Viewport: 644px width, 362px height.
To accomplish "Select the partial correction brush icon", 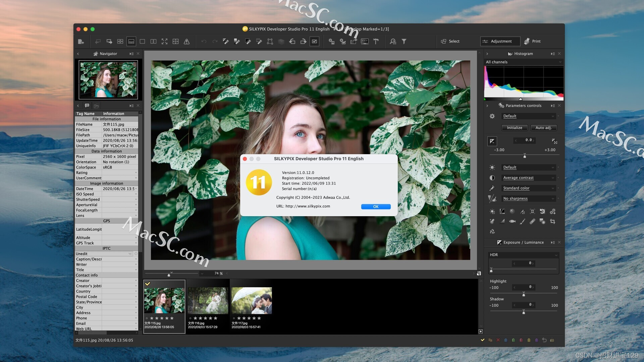I will pos(522,222).
